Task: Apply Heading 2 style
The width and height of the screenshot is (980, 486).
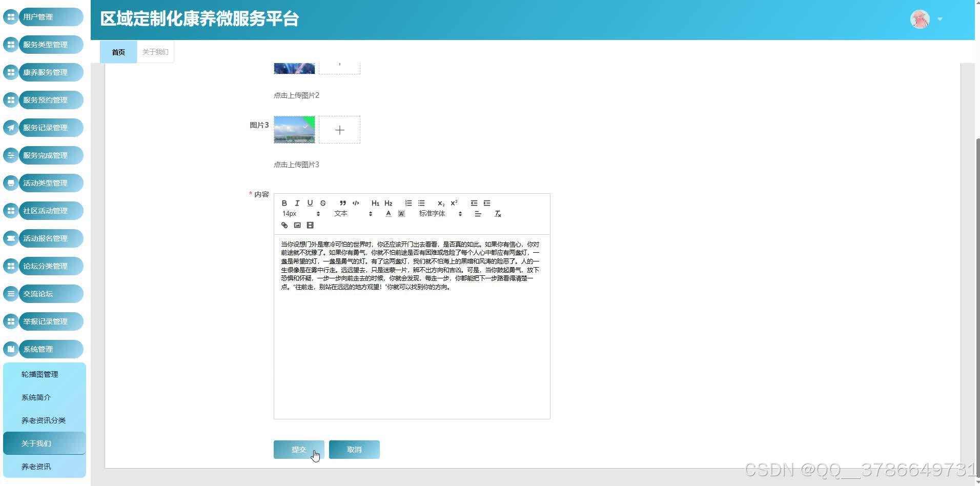Action: pos(389,203)
